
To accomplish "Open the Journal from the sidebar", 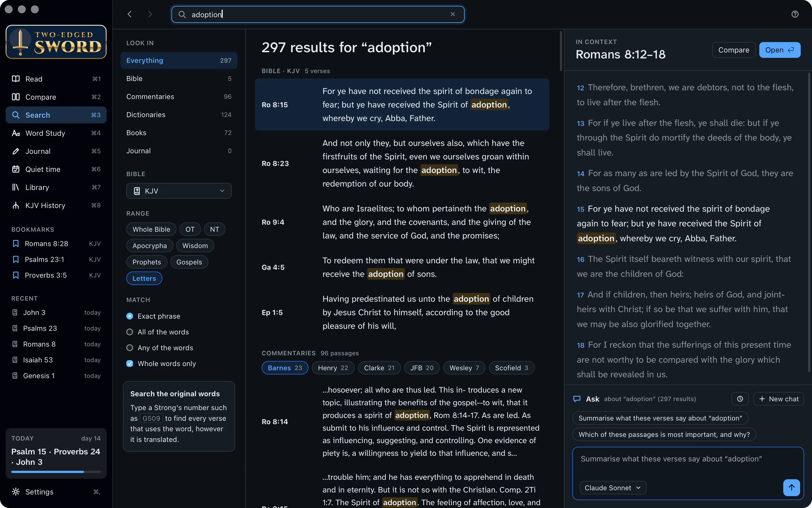I will pyautogui.click(x=56, y=151).
